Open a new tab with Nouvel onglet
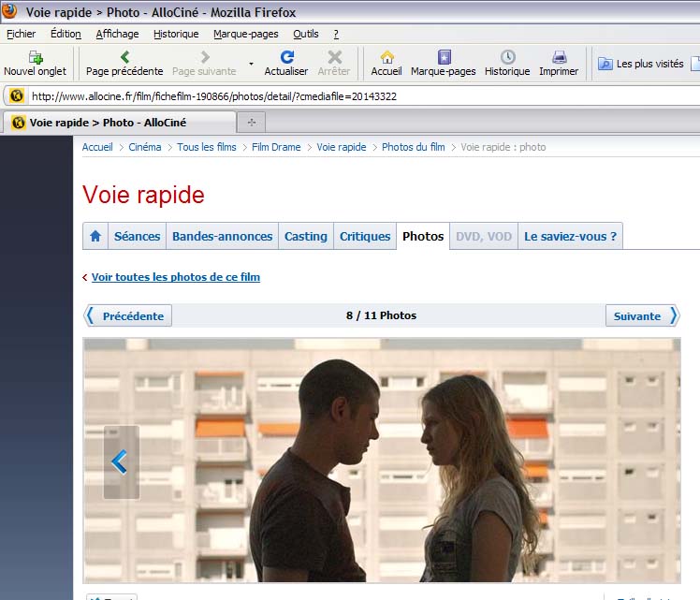Image resolution: width=700 pixels, height=600 pixels. (35, 64)
